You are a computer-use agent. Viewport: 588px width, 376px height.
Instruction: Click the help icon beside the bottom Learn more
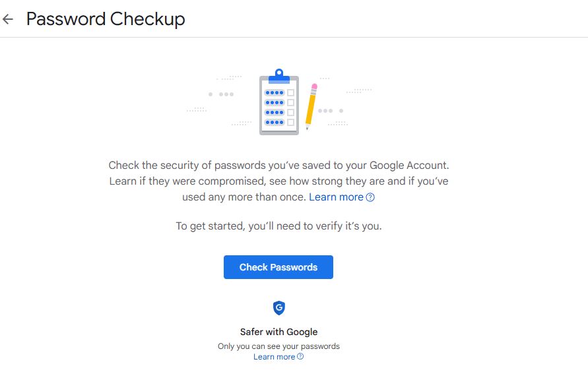(300, 357)
